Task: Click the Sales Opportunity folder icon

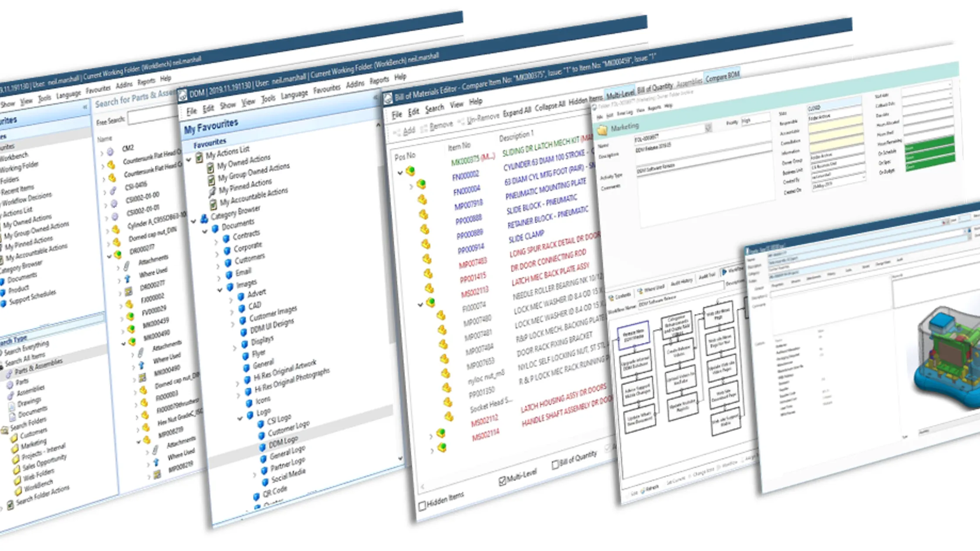Action: 17,470
